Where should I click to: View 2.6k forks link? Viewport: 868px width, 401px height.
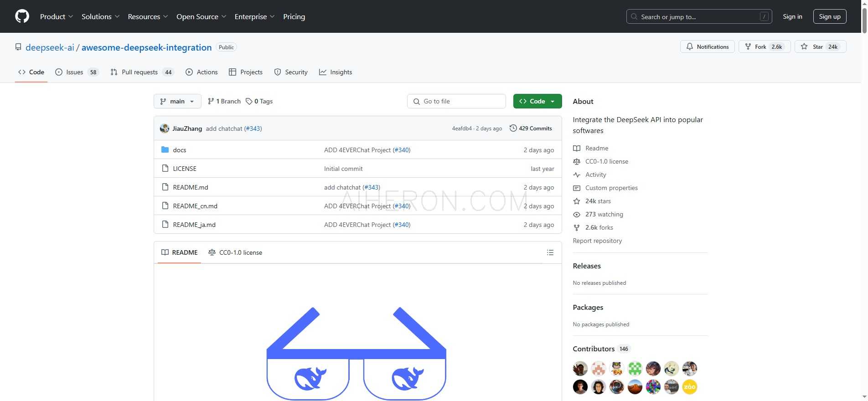pyautogui.click(x=599, y=227)
